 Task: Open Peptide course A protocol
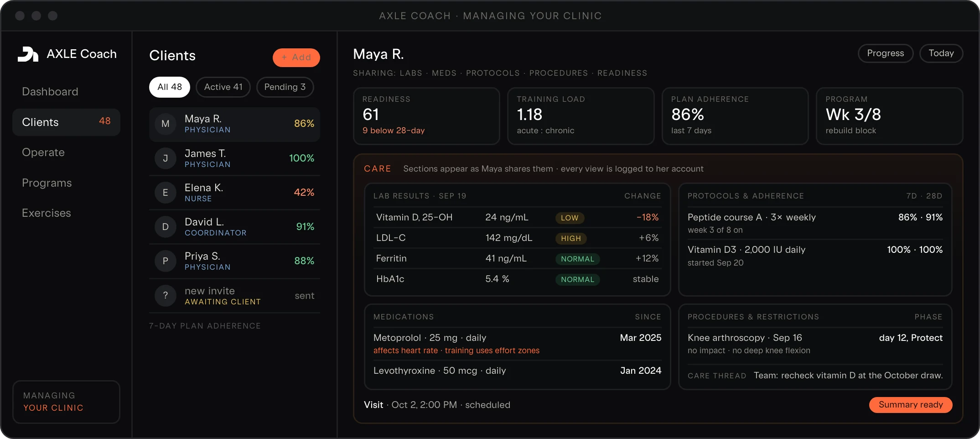click(x=815, y=223)
